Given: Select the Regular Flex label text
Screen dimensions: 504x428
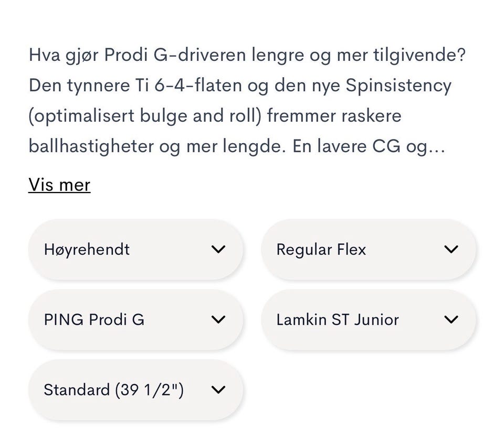Looking at the screenshot, I should click(321, 250).
